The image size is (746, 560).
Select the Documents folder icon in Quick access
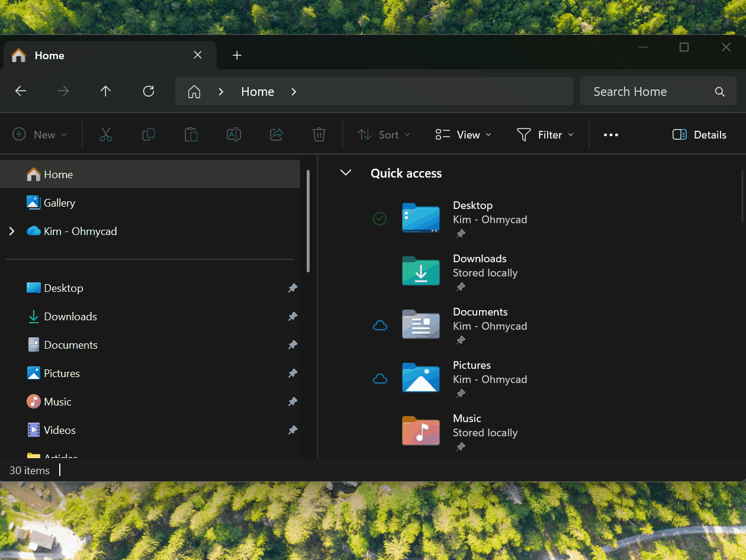point(421,324)
